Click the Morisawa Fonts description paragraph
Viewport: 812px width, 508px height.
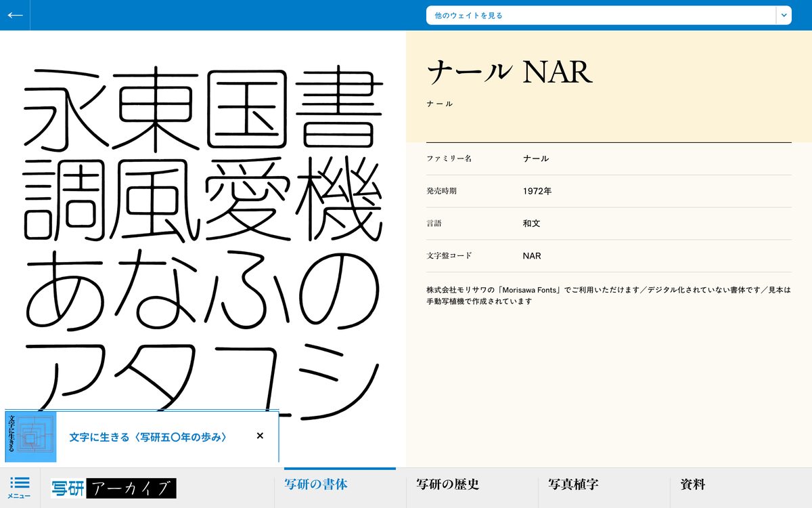tap(608, 295)
